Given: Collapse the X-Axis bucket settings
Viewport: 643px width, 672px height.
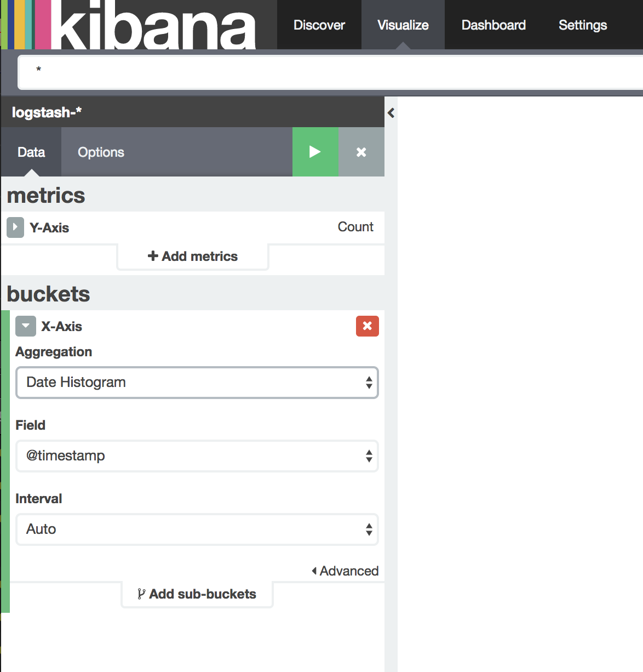Looking at the screenshot, I should (26, 326).
